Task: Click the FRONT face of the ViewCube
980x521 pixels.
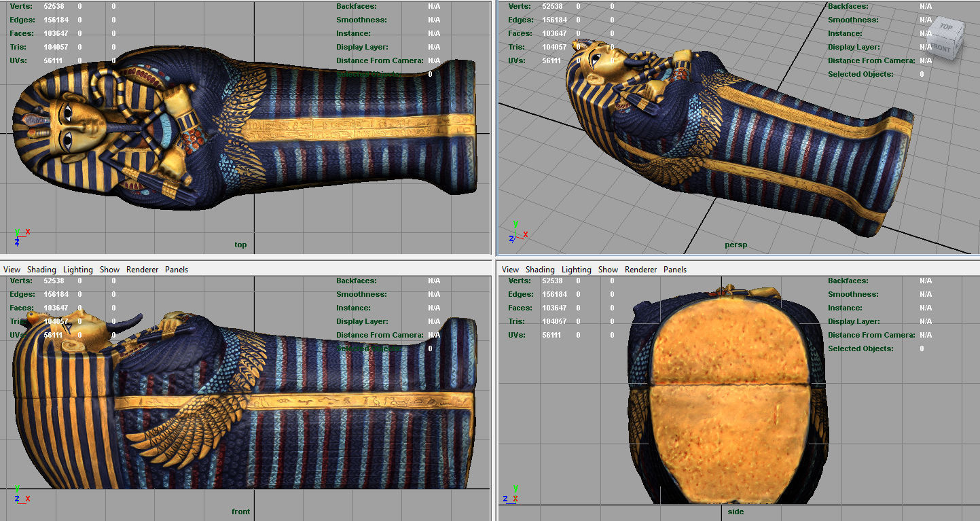Action: coord(941,48)
